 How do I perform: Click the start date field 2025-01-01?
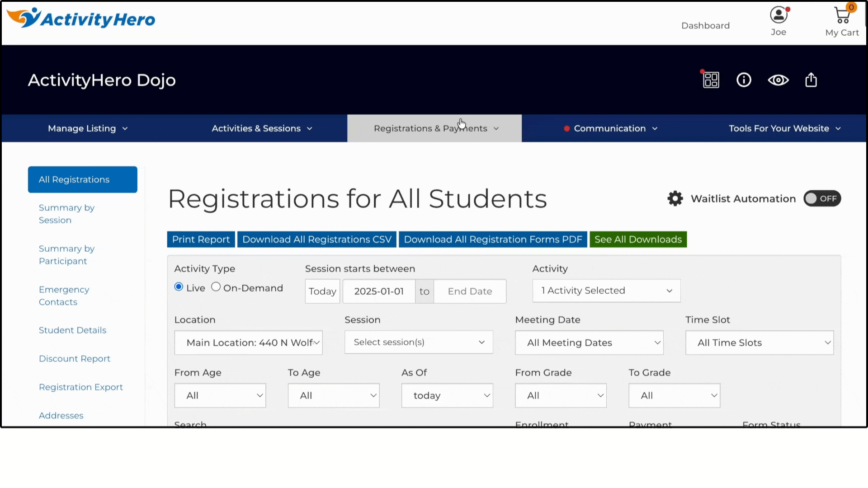[x=379, y=291]
